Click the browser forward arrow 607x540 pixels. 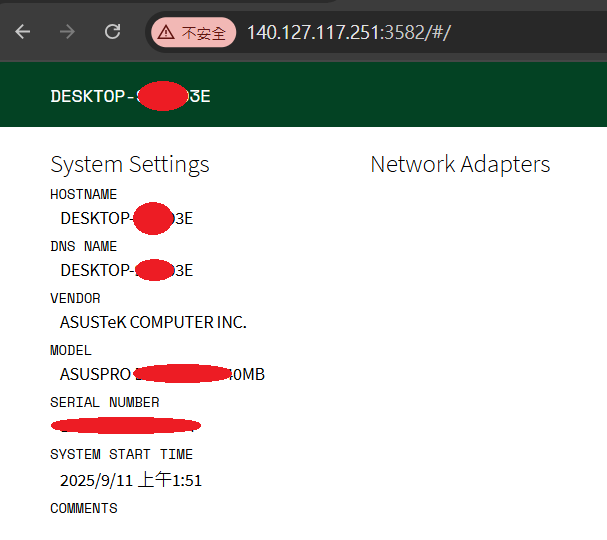click(67, 32)
